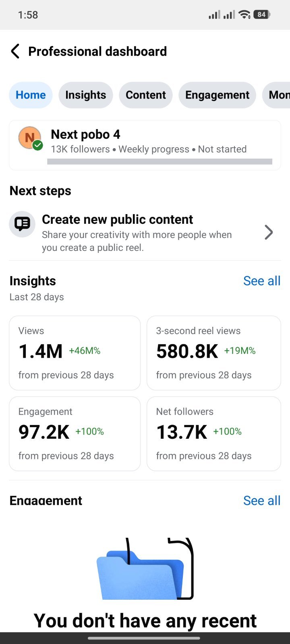The width and height of the screenshot is (290, 644).
Task: Tap the battery indicator icon
Action: click(x=262, y=15)
